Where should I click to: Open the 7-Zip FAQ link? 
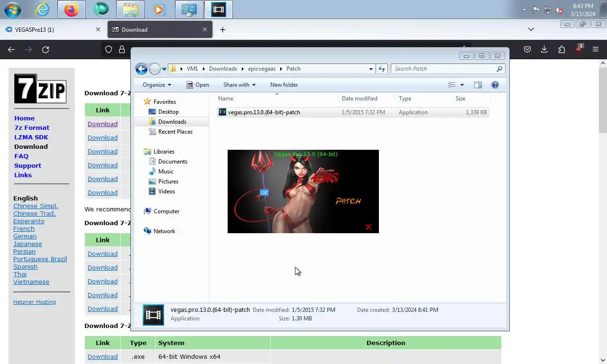(21, 156)
